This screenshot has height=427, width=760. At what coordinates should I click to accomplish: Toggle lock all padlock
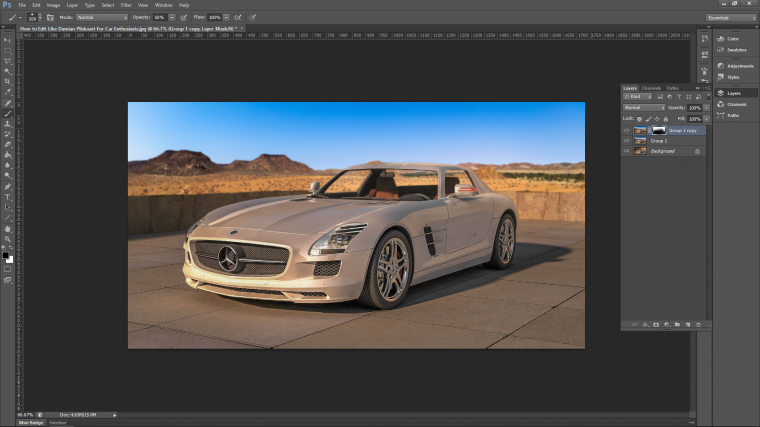point(665,119)
